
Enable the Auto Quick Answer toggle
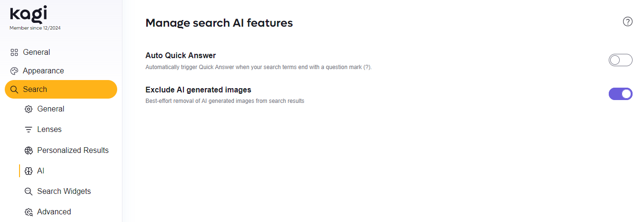coord(620,60)
